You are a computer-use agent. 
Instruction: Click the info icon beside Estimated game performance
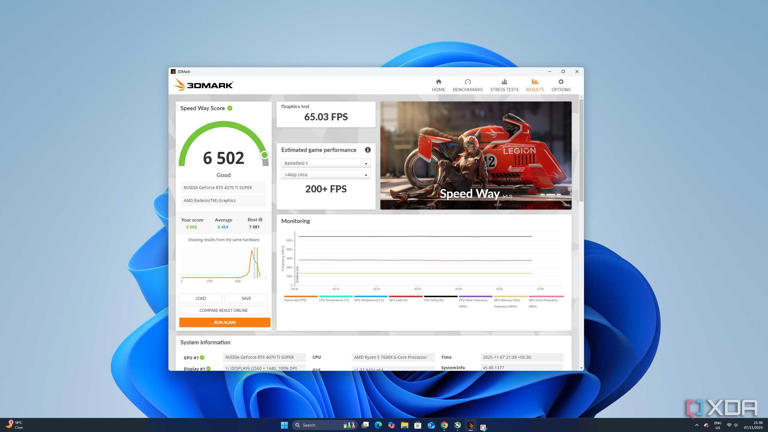click(x=367, y=150)
